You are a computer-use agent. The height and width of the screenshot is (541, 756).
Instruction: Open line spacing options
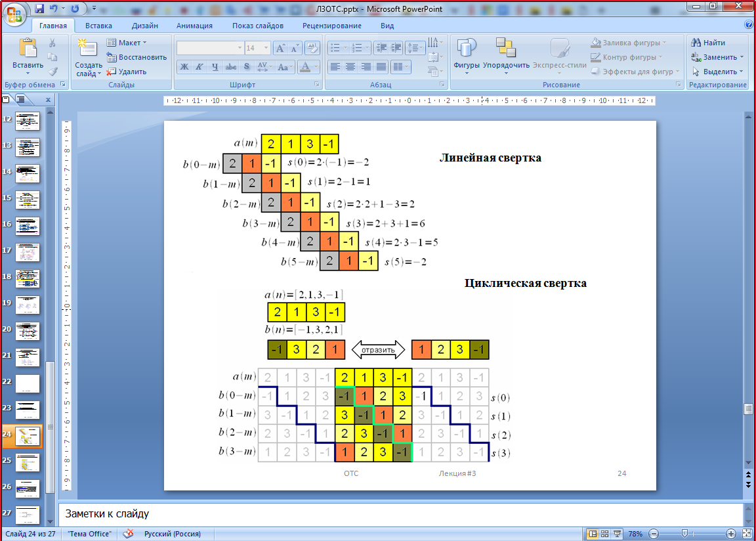[415, 48]
